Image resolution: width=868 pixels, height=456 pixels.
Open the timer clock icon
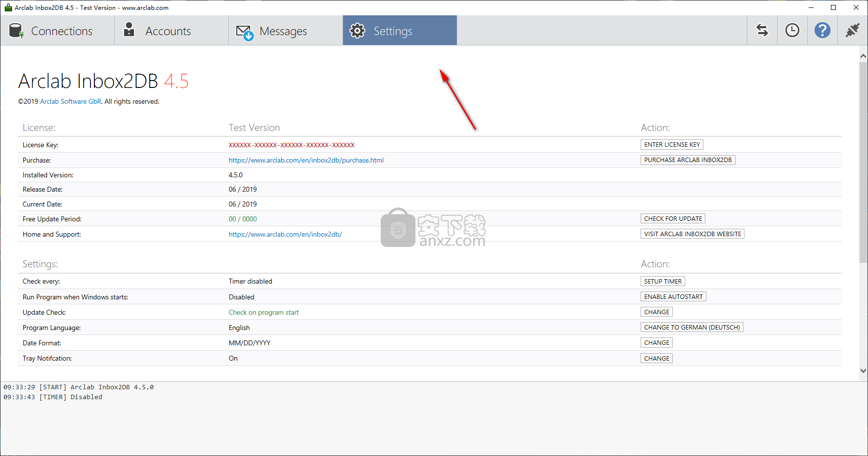[x=792, y=31]
